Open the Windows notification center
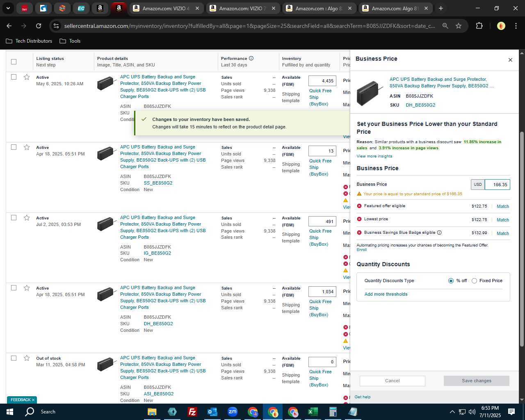The width and height of the screenshot is (525, 420). [511, 412]
